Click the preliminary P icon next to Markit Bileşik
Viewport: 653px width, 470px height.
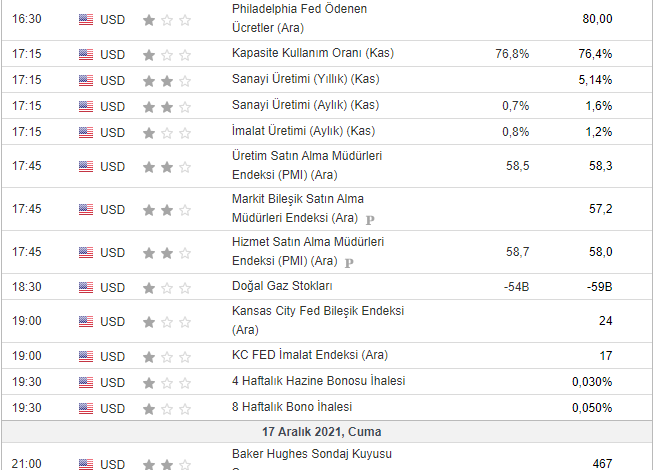click(x=370, y=218)
